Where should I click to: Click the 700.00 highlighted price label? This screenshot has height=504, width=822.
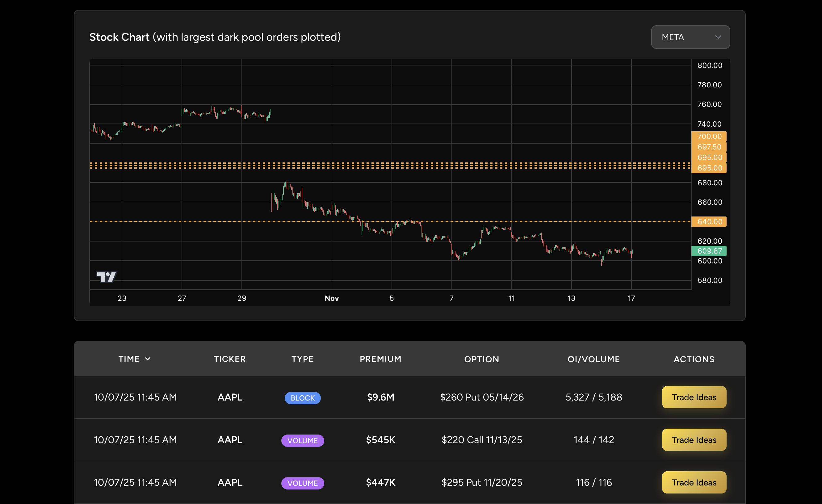pyautogui.click(x=709, y=136)
